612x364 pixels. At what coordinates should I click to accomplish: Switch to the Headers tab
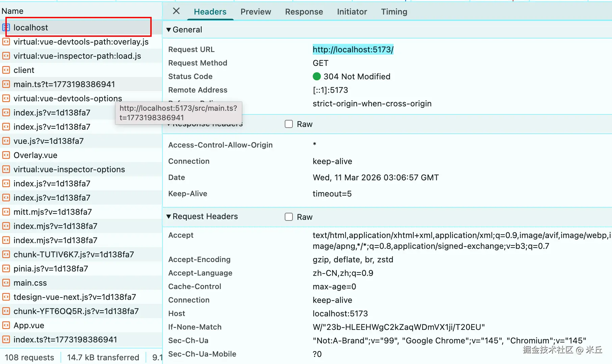[x=210, y=12]
